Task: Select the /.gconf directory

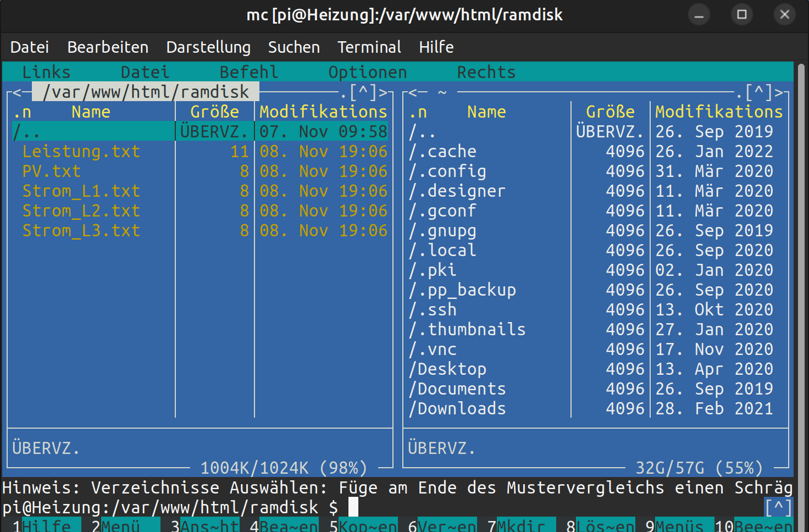Action: [x=596, y=210]
